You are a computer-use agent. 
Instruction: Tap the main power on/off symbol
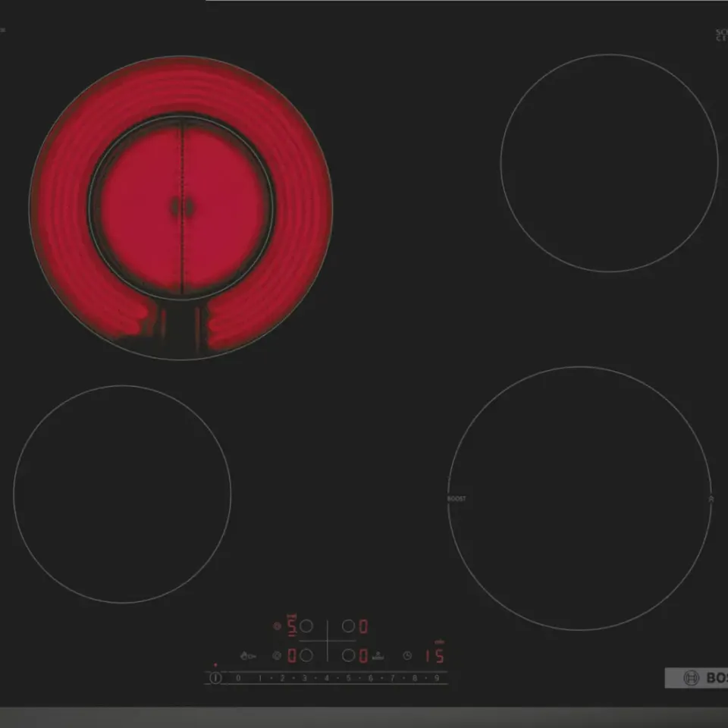point(215,678)
